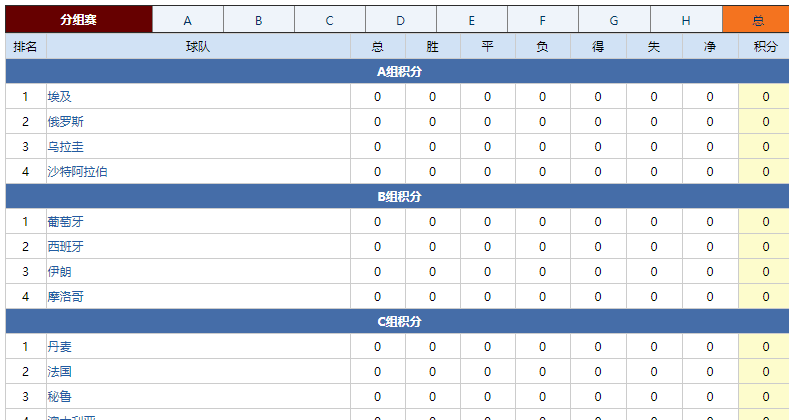Open the group G tab
This screenshot has height=420, width=789.
pos(613,20)
